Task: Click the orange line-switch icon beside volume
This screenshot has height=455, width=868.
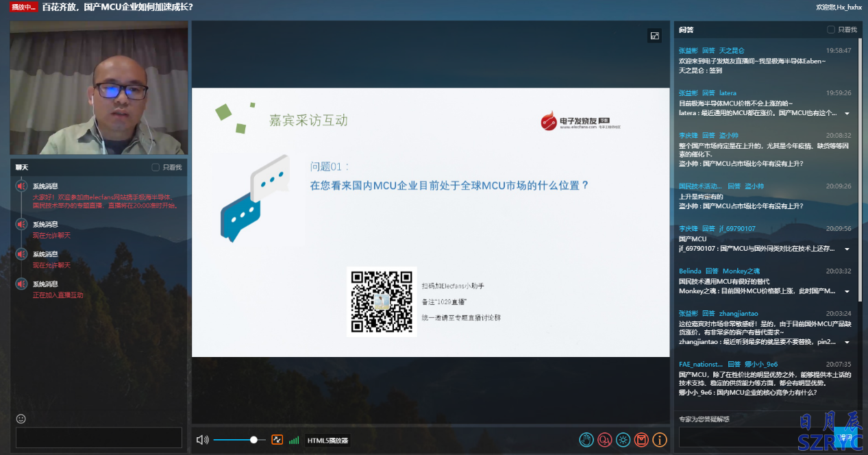Action: 277,440
